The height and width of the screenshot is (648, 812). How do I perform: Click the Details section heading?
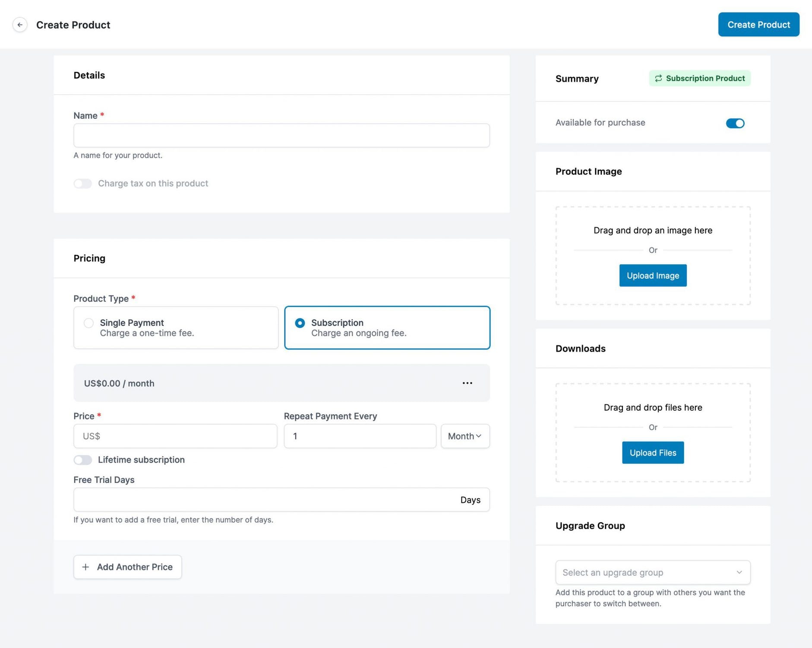click(x=89, y=75)
